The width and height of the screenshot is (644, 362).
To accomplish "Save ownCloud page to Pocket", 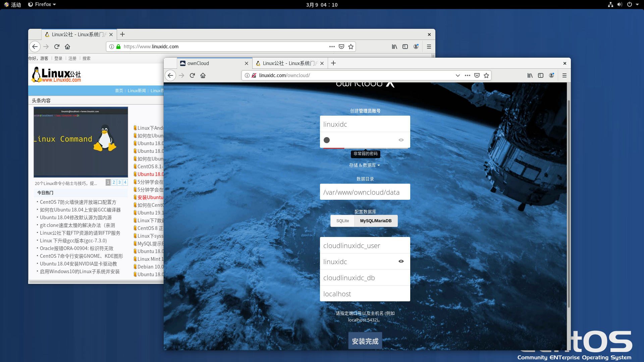I will [477, 75].
